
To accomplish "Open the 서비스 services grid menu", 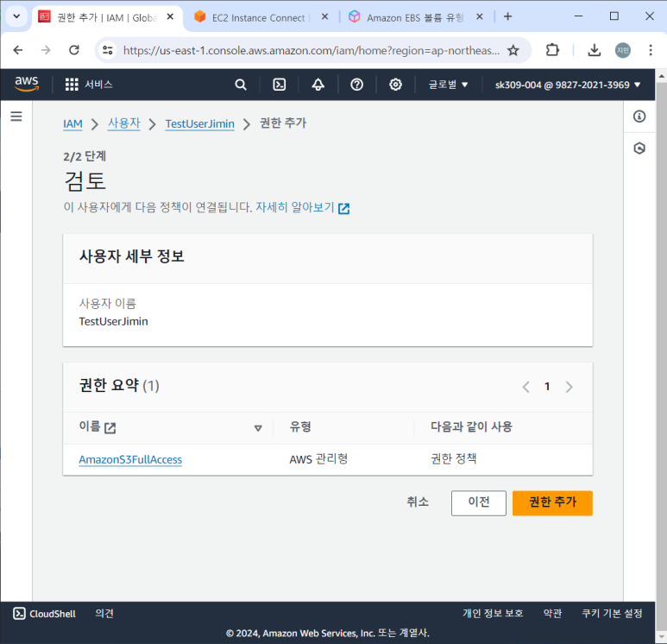I will [x=89, y=85].
